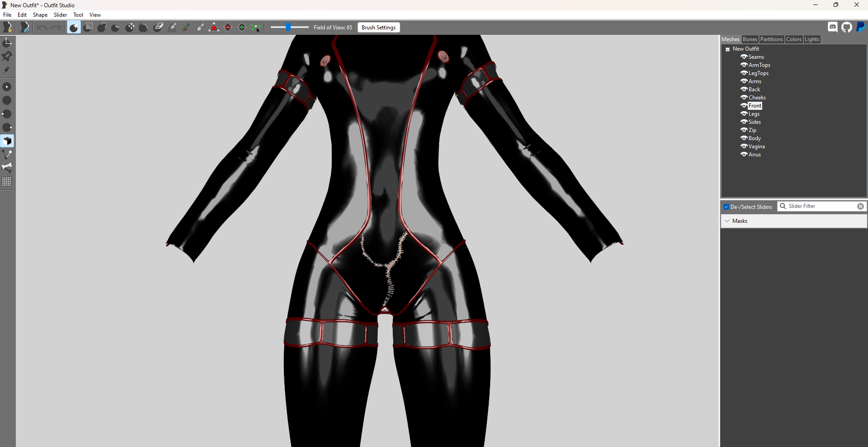
Task: Select the Weight paint brush with bag
Action: (x=172, y=28)
